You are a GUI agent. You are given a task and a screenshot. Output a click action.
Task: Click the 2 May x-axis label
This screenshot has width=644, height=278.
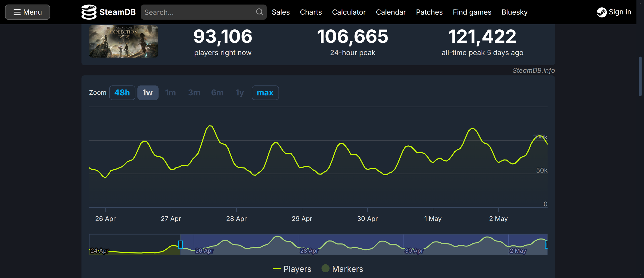coord(498,219)
